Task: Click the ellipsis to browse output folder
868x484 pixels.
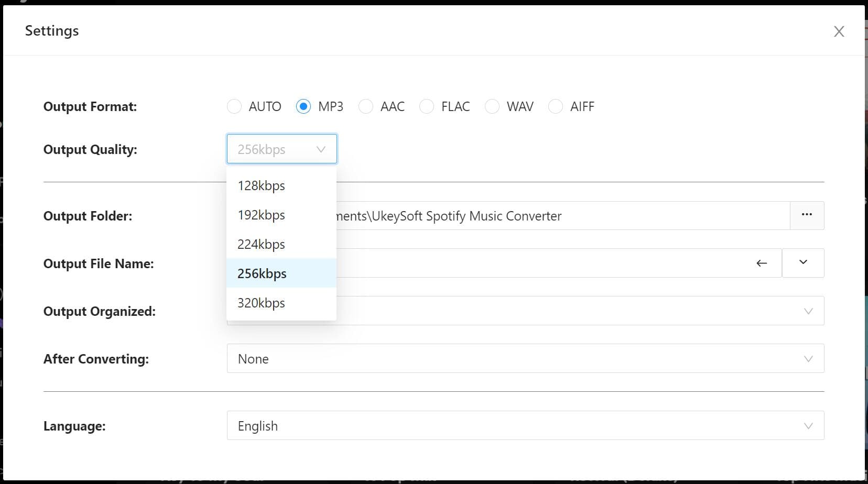Action: click(807, 215)
